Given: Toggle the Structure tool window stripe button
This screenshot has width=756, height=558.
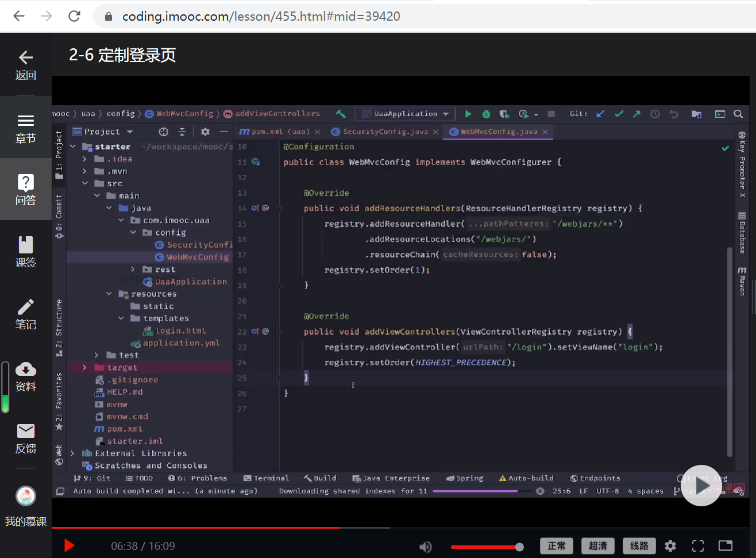Looking at the screenshot, I should [x=59, y=328].
